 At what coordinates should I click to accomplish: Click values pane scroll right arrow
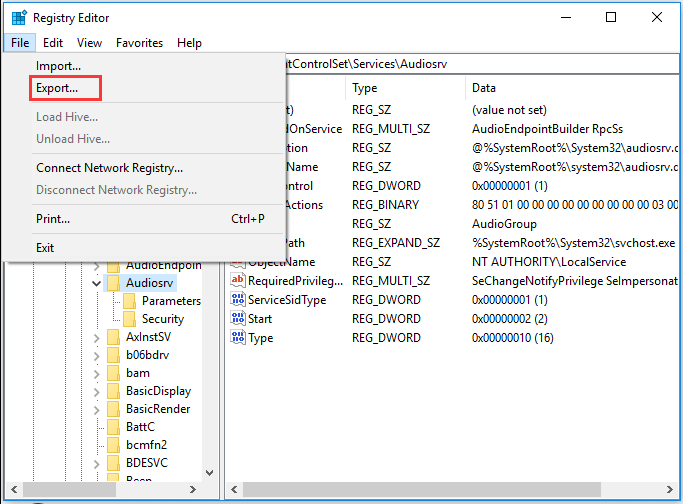[x=670, y=489]
